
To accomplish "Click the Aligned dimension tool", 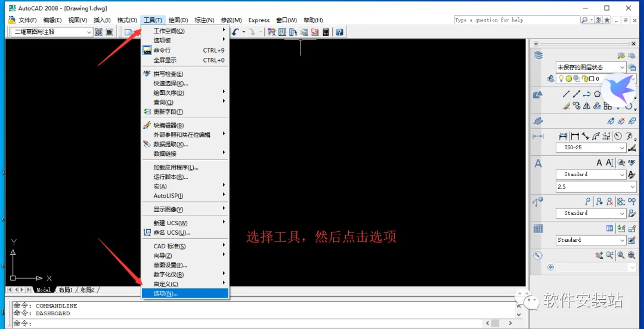I will 586,136.
